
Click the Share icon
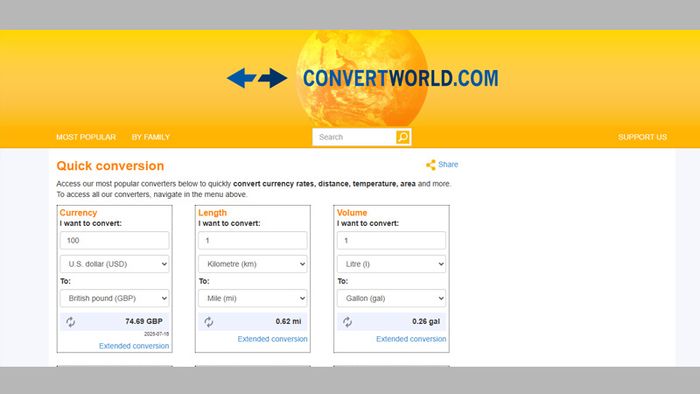click(431, 165)
